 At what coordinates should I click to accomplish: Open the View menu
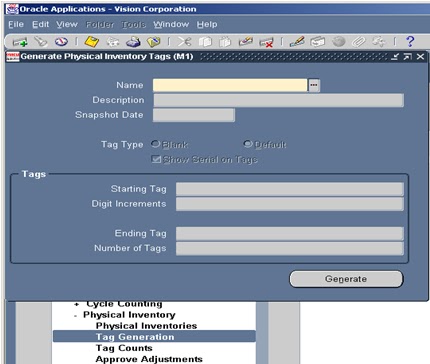[x=67, y=24]
